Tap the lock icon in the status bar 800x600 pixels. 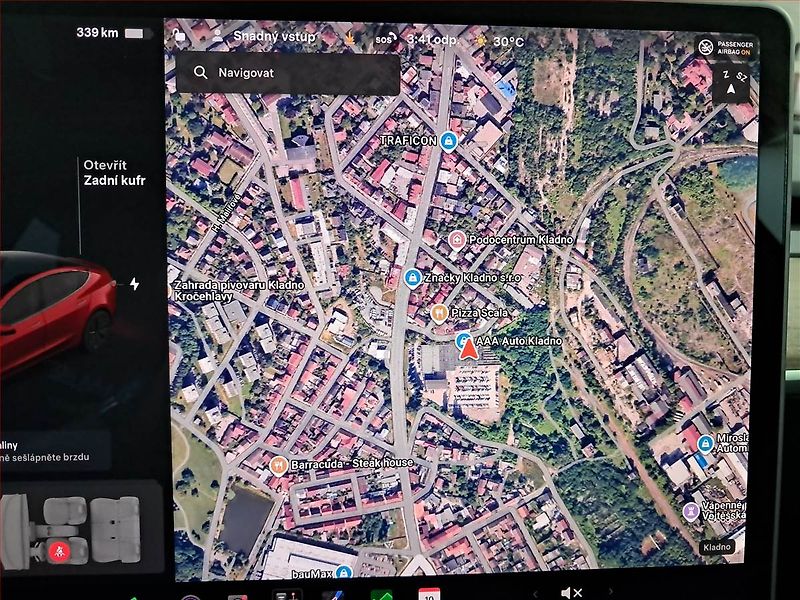coord(179,36)
